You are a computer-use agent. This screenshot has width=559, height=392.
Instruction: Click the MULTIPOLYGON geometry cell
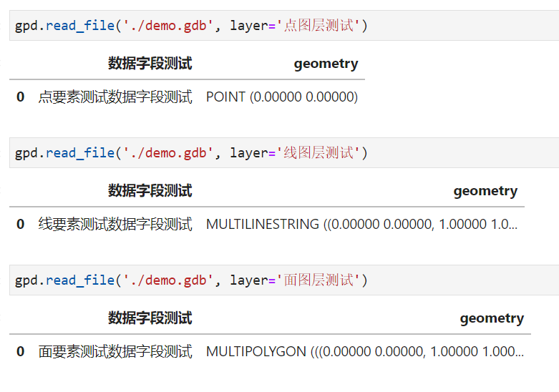pyautogui.click(x=365, y=351)
